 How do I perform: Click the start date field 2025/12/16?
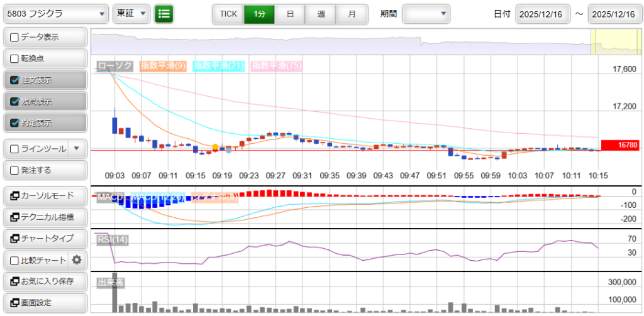(543, 13)
